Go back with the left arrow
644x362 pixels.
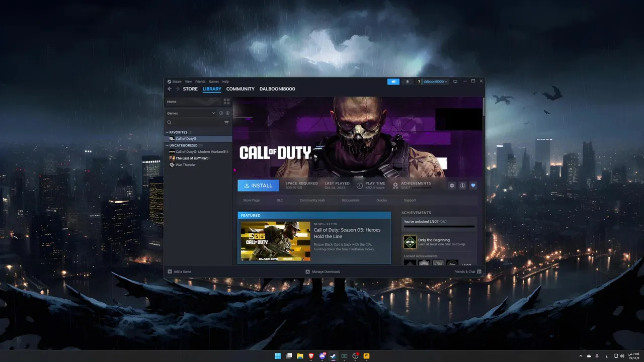170,89
